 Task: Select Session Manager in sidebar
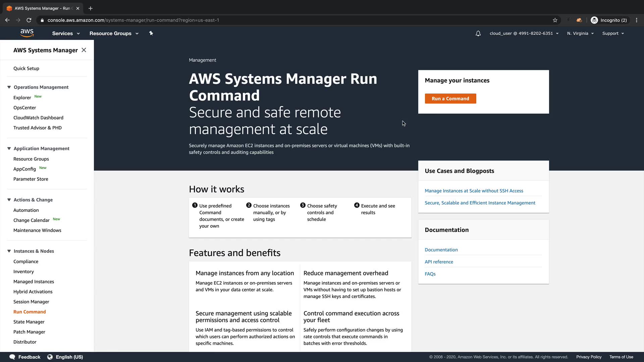(31, 302)
